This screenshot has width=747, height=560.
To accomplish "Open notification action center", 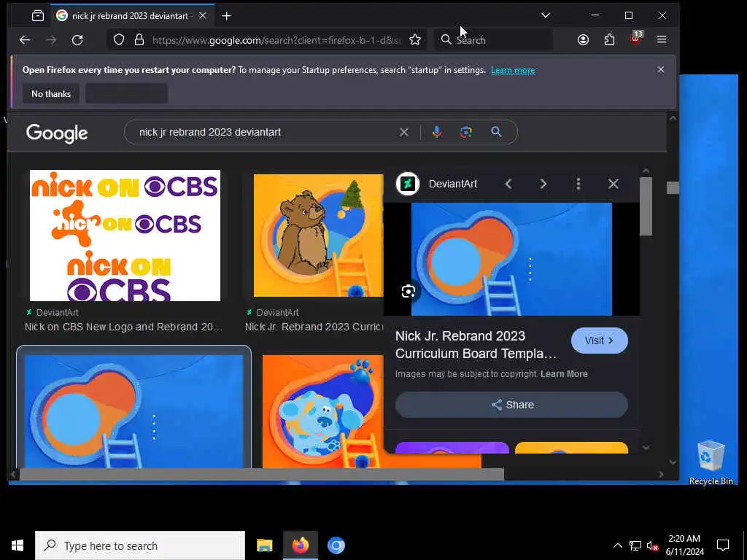I will (x=723, y=545).
